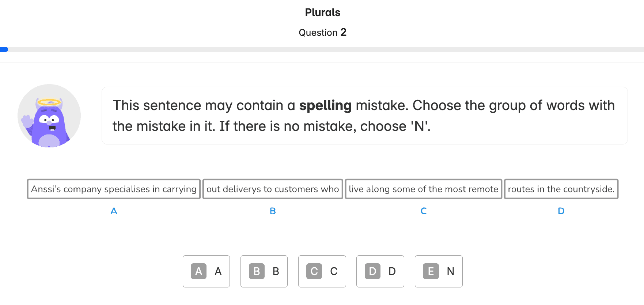Viewport: 644px width, 305px height.
Task: Pick answer option D button
Action: pyautogui.click(x=380, y=271)
